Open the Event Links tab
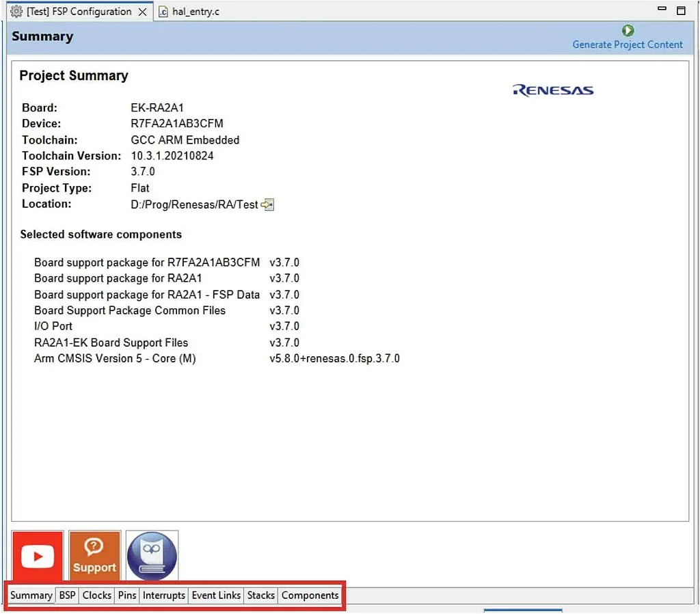Viewport: 700px width, 614px height. 215,595
